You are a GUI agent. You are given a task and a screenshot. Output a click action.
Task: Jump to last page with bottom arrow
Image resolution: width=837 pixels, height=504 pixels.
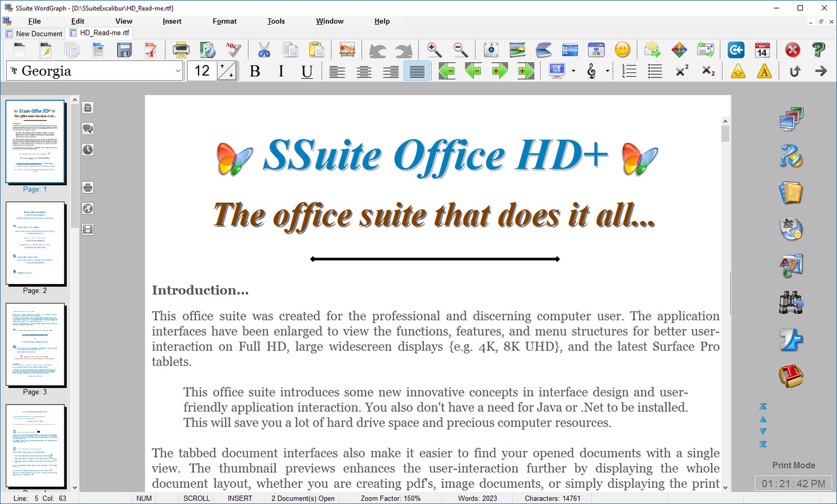763,444
